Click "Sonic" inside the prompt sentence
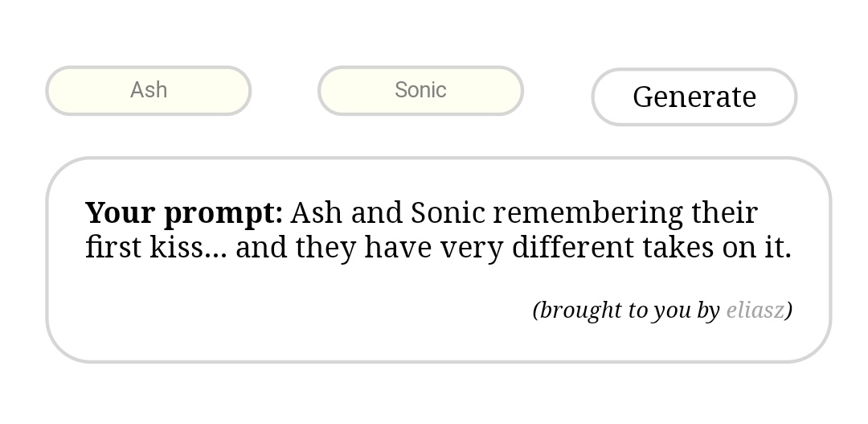Viewport: 868px width, 424px height. click(448, 213)
